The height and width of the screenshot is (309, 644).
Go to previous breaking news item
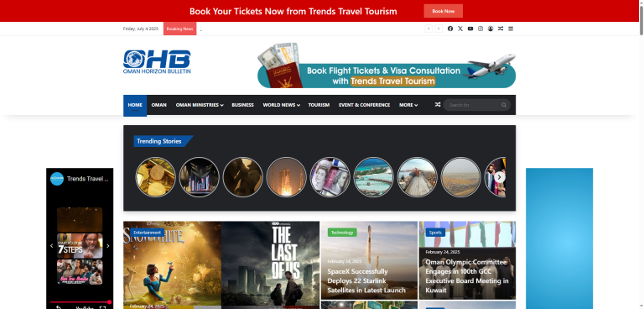[428, 29]
